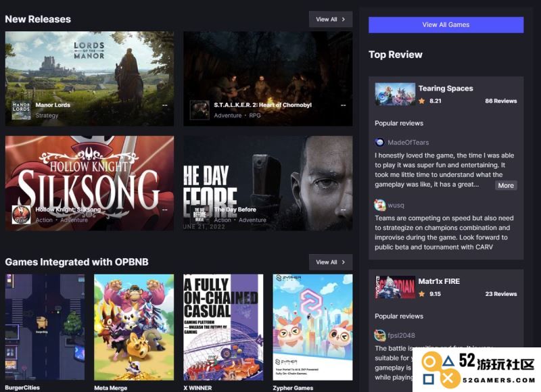This screenshot has width=541, height=392.
Task: Open the "wusq" username
Action: tap(396, 205)
